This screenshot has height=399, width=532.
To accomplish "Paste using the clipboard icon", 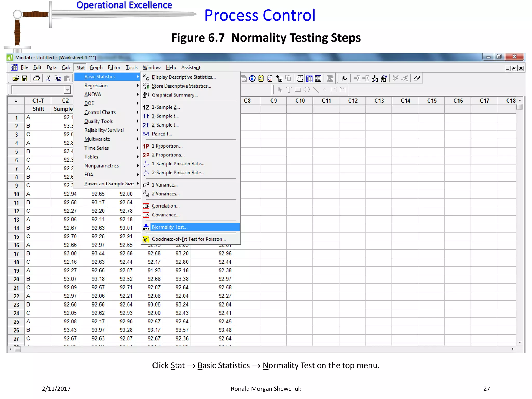I will coord(67,78).
